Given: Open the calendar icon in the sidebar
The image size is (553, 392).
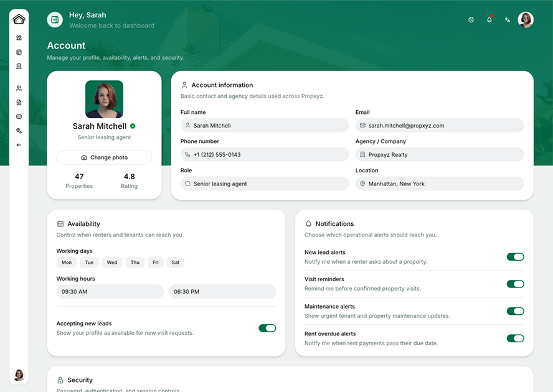Looking at the screenshot, I should pyautogui.click(x=19, y=52).
